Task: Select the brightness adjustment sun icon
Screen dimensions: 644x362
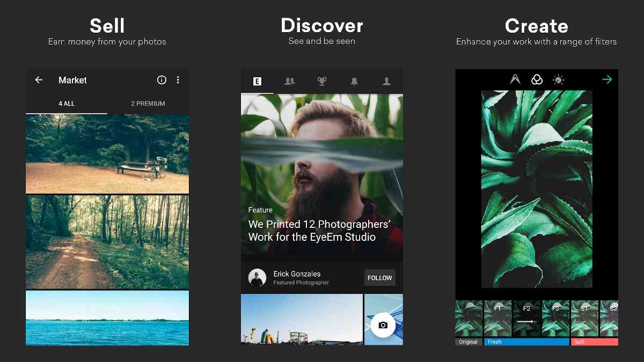Action: click(558, 80)
